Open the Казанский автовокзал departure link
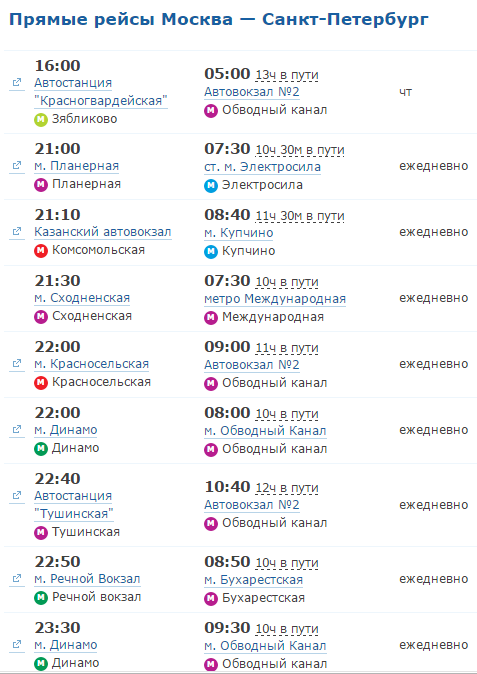Screen dimensions: 477x674 pyautogui.click(x=103, y=232)
